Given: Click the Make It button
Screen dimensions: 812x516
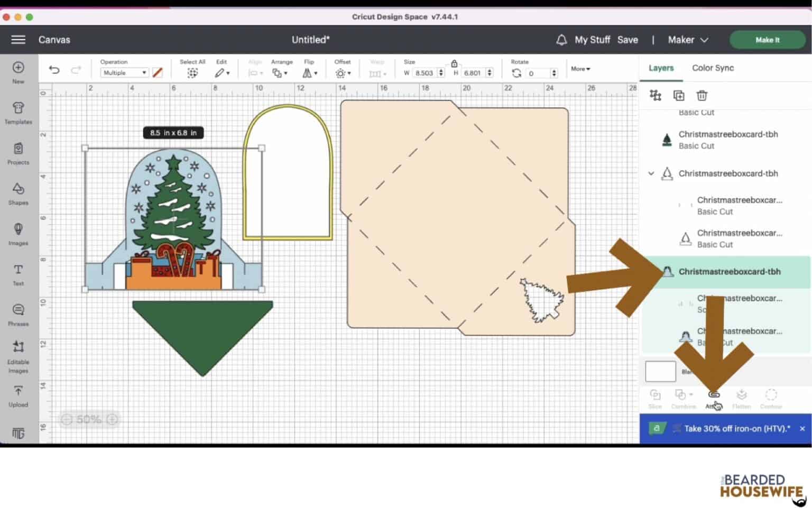Looking at the screenshot, I should [x=767, y=40].
